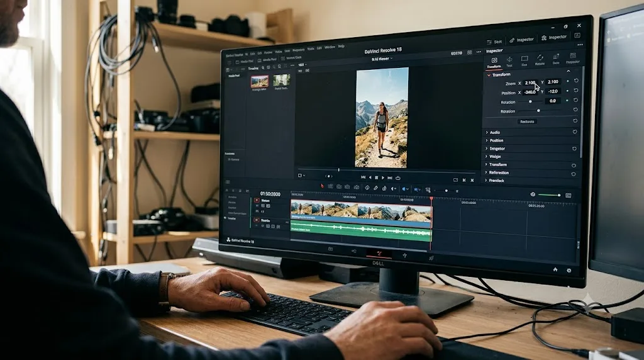The width and height of the screenshot is (644, 360).
Task: Open the Seit tab with sliders icon
Action: click(494, 42)
